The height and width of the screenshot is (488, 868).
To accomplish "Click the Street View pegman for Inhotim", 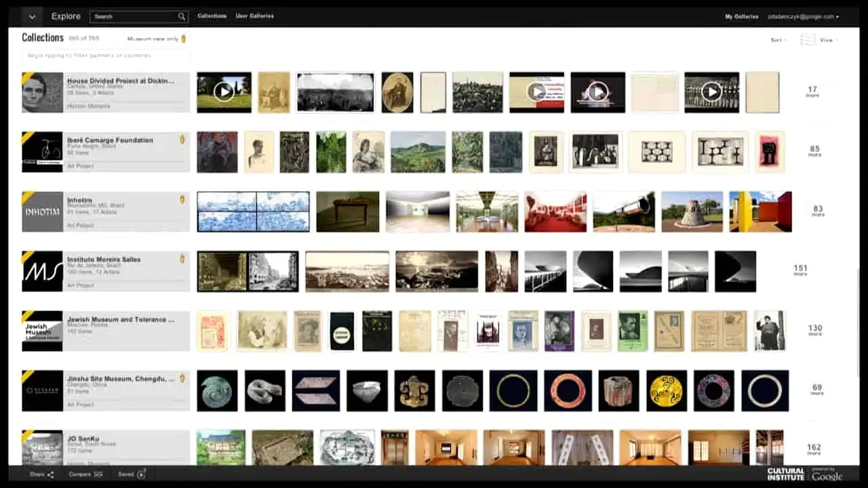I will (182, 199).
